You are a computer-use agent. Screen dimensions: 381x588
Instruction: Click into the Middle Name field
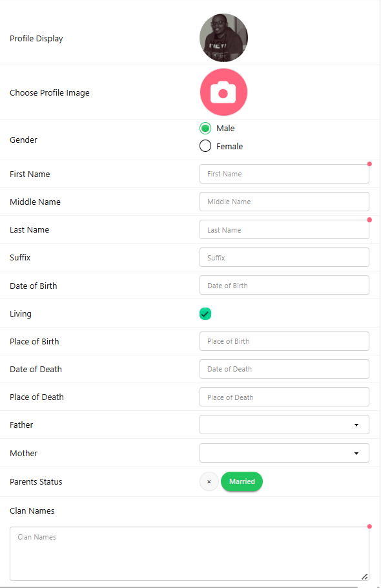click(284, 202)
